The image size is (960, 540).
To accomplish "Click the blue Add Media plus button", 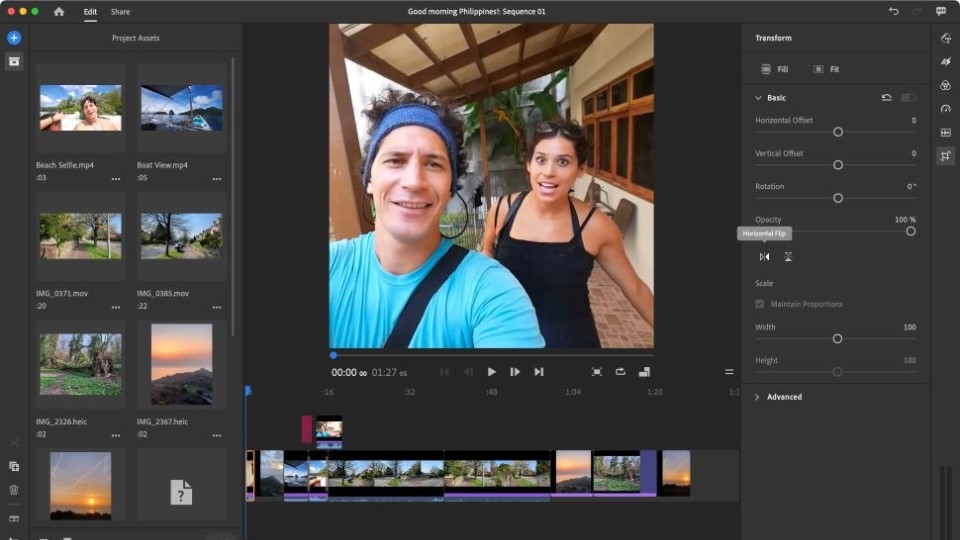I will (x=14, y=38).
